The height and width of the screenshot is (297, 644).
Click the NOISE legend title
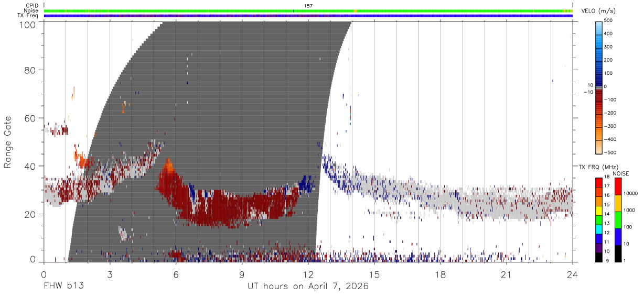[x=620, y=173]
